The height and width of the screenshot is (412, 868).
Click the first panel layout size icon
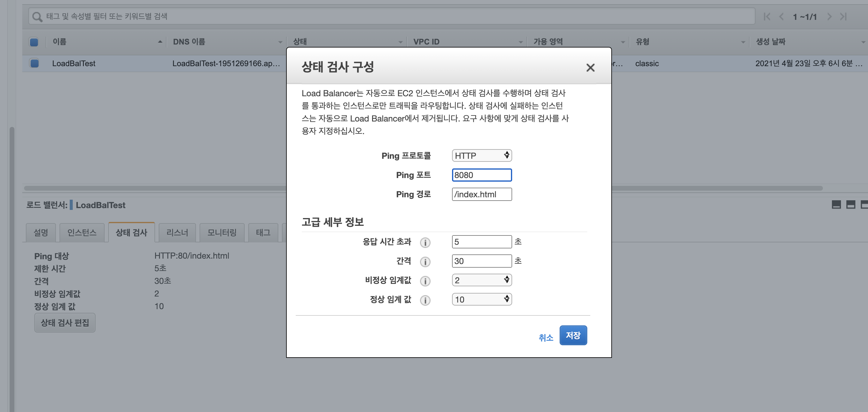click(836, 205)
